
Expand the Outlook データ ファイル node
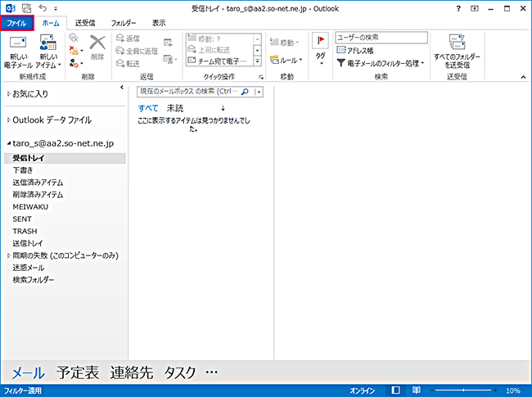click(x=8, y=120)
